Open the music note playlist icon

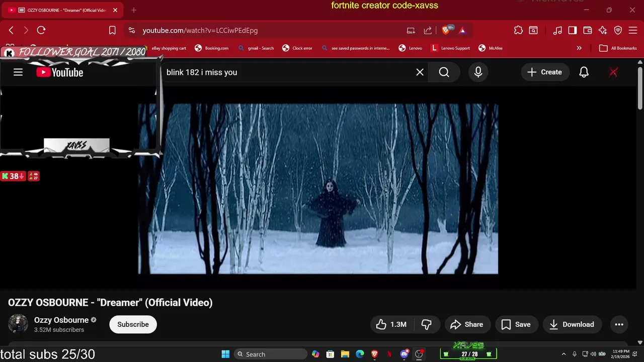tap(557, 30)
